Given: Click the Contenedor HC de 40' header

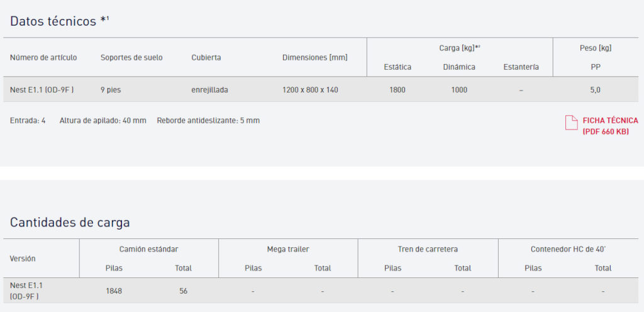Looking at the screenshot, I should [568, 249].
